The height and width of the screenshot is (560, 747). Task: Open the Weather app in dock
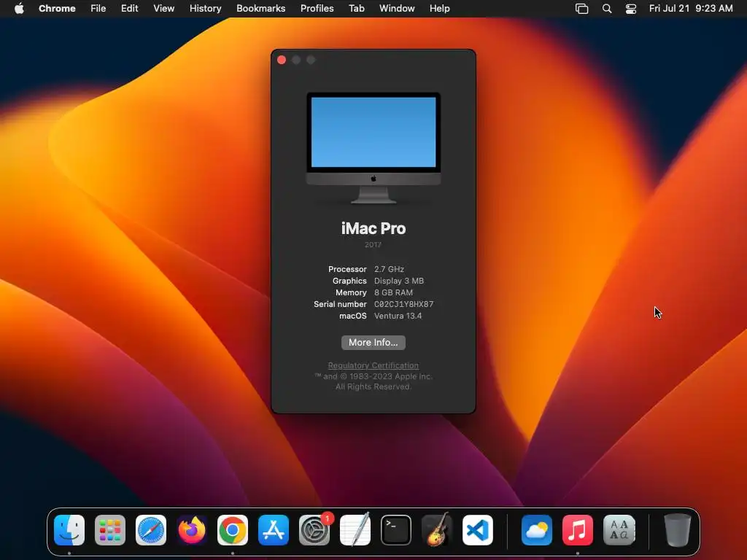coord(537,530)
